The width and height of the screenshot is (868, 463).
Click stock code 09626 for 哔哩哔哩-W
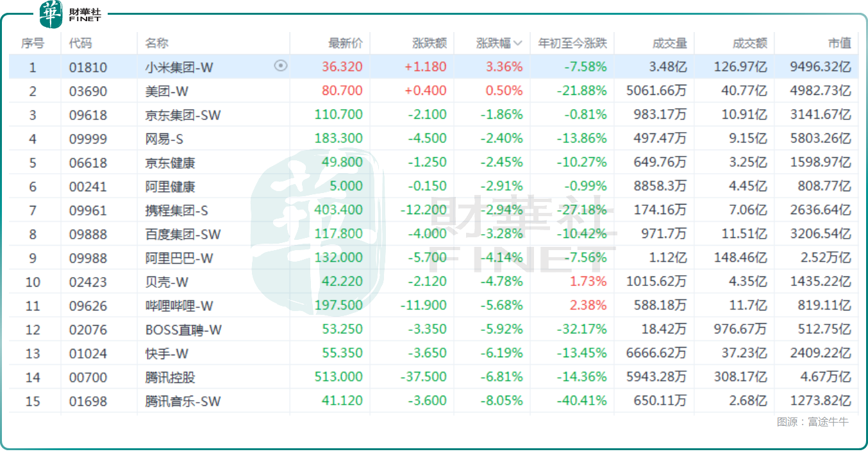88,306
